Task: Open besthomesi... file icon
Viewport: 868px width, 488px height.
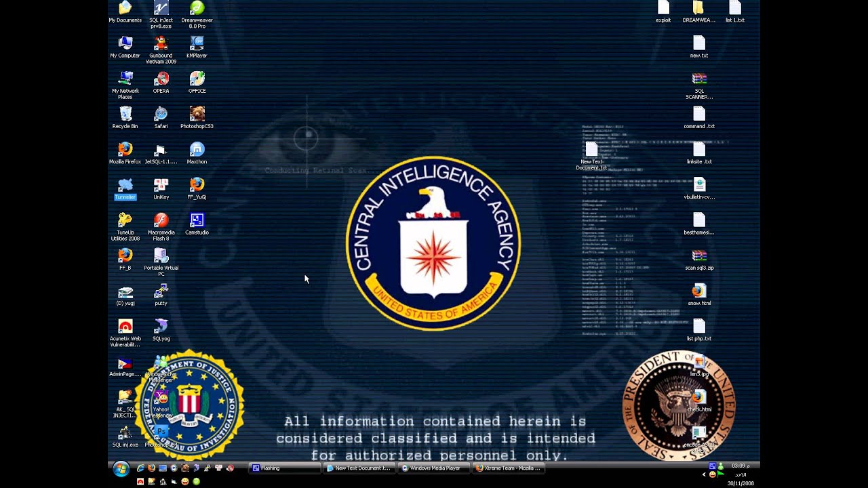Action: coord(698,224)
